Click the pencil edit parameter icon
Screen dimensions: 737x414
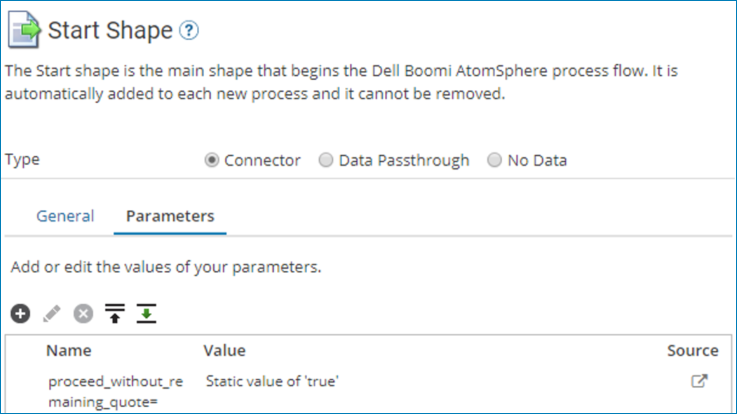click(51, 314)
